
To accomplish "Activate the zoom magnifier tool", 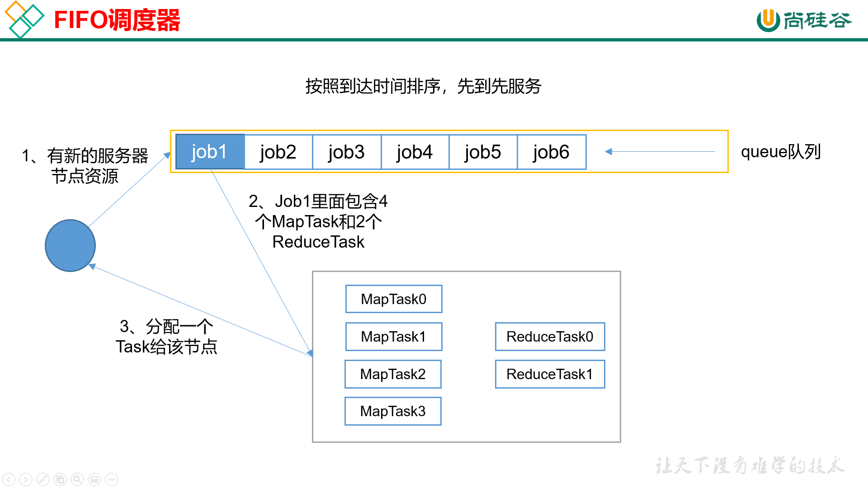I will pyautogui.click(x=77, y=479).
